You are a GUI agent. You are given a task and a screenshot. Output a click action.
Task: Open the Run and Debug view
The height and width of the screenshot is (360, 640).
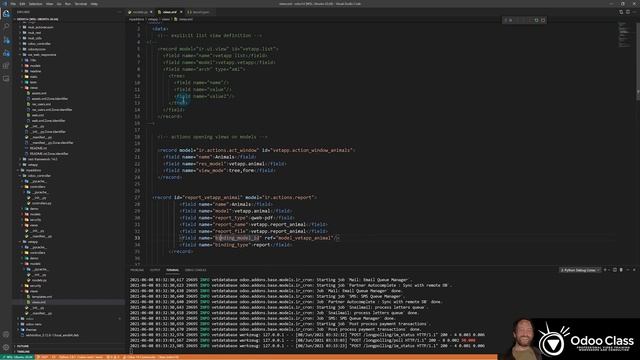6,53
